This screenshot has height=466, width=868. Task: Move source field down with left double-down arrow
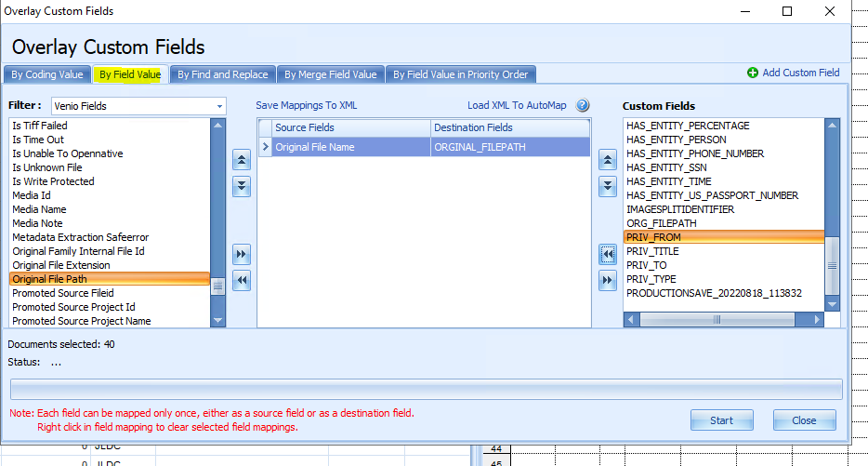click(242, 187)
